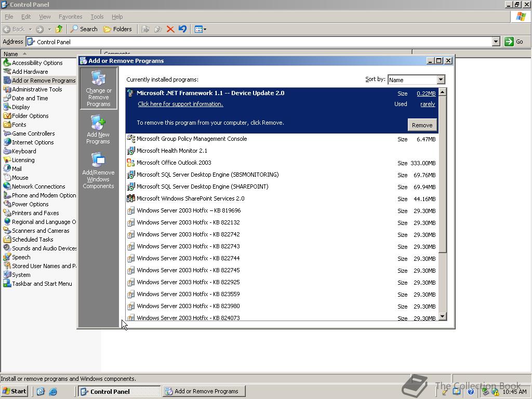Image resolution: width=532 pixels, height=399 pixels.
Task: Open Forward button history dropdown arrow
Action: 49,29
